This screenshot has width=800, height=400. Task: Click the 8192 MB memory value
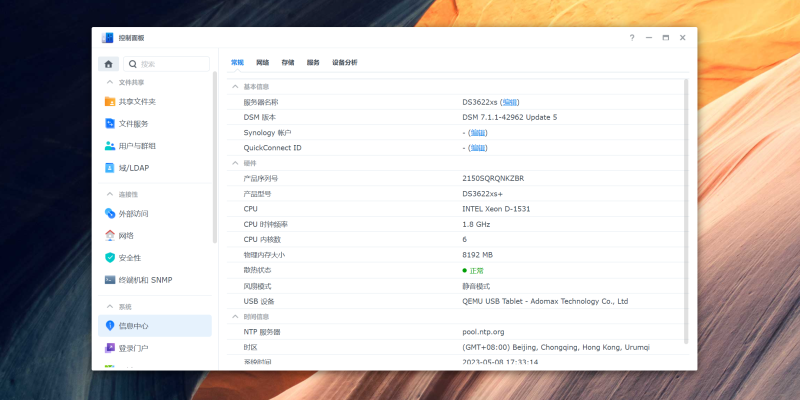click(478, 255)
